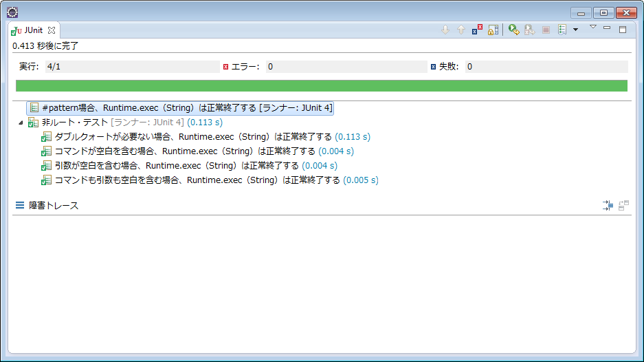Click the 失敗 count field
Viewport: 644px width, 362px height.
[546, 67]
